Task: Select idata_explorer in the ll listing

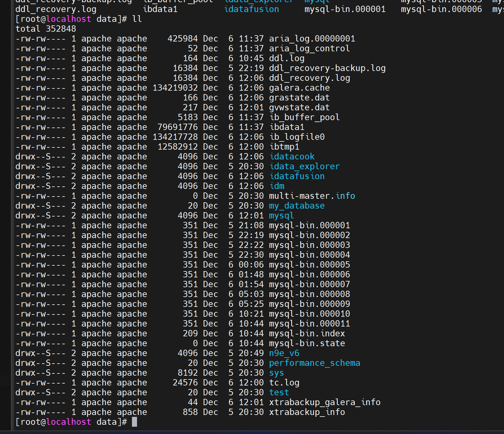Action: click(304, 166)
